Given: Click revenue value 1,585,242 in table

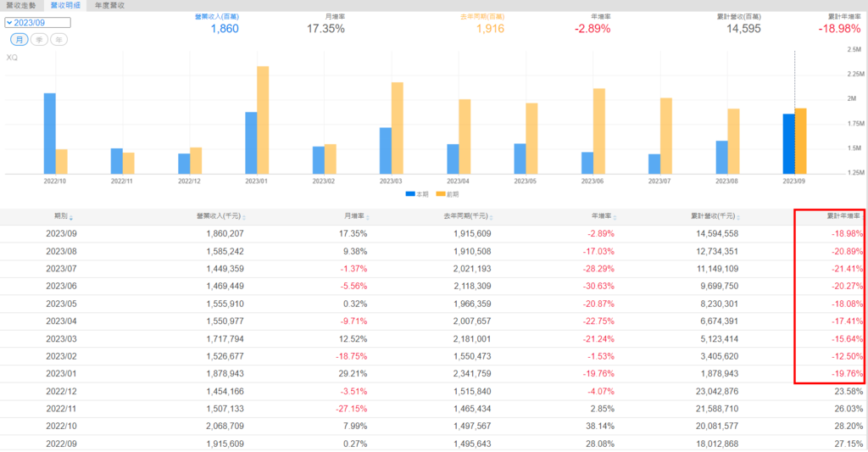Looking at the screenshot, I should click(225, 252).
